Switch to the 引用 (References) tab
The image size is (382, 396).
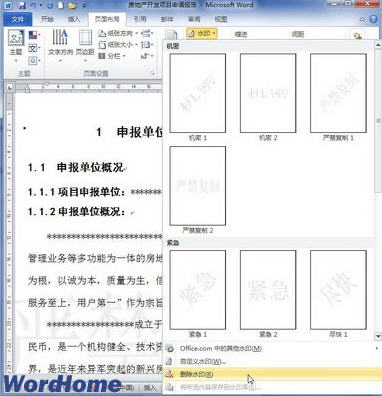(140, 19)
